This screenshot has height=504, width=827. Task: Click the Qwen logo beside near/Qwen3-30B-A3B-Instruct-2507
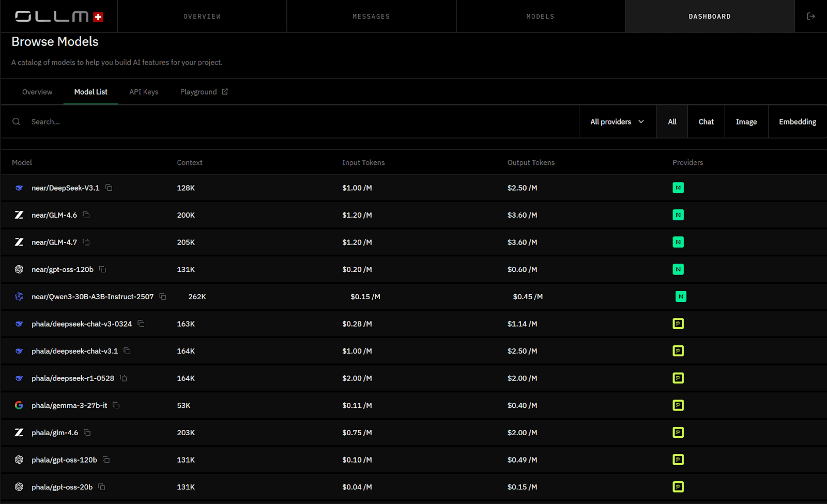tap(19, 297)
